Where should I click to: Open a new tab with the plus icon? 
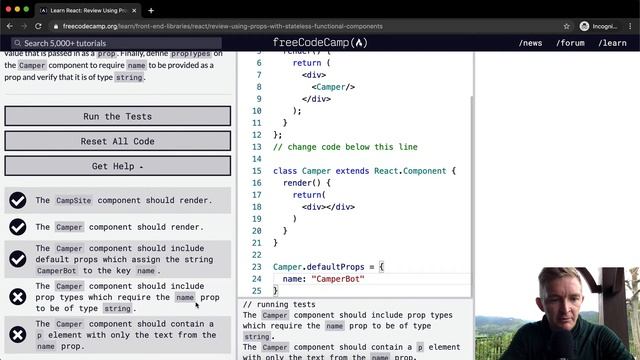click(x=151, y=11)
